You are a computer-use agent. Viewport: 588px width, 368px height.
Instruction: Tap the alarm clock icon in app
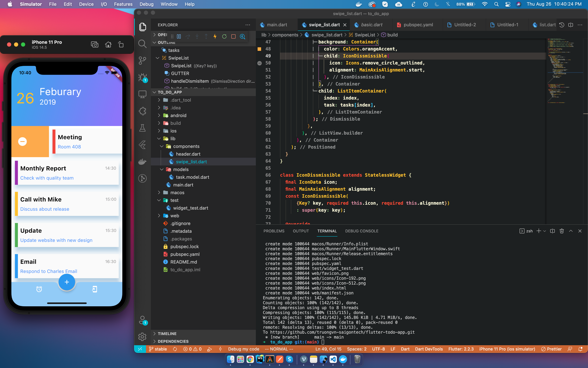[39, 289]
